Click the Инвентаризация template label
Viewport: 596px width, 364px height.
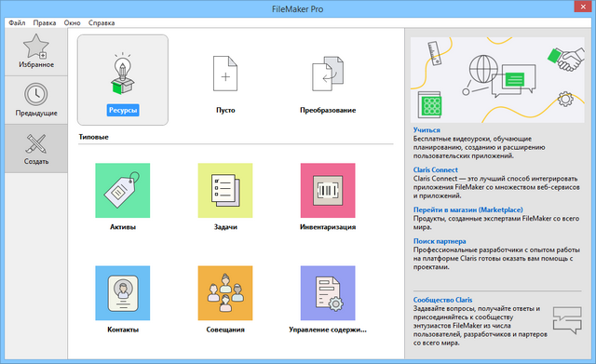(x=328, y=227)
